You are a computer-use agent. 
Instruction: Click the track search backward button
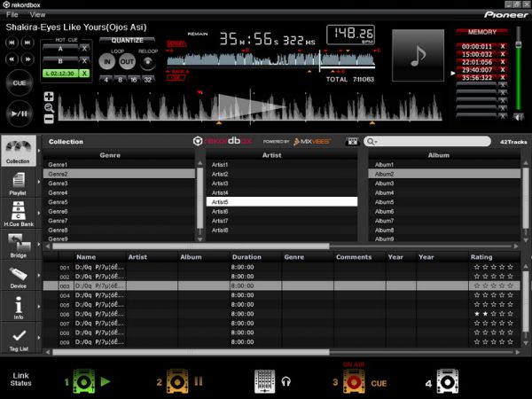coord(12,43)
